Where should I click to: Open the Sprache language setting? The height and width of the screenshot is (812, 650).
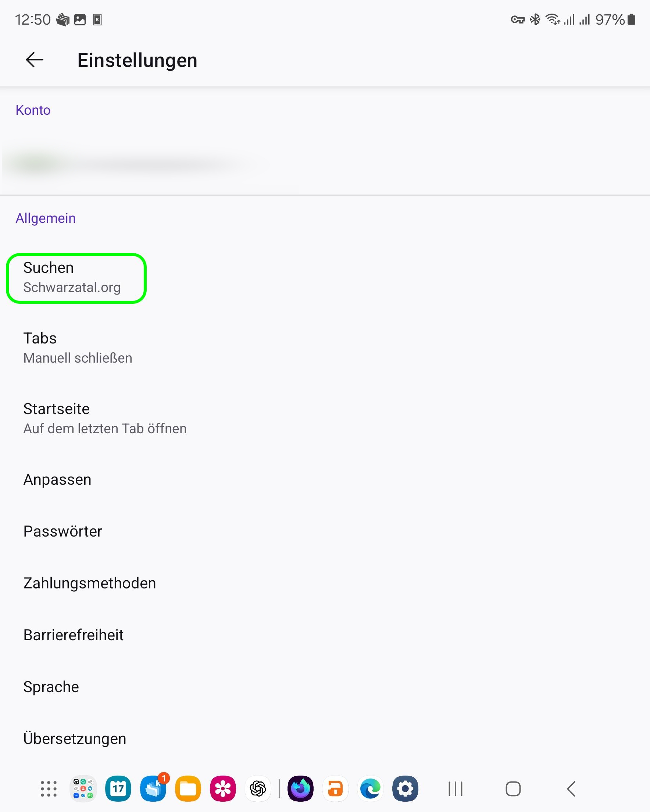[51, 687]
